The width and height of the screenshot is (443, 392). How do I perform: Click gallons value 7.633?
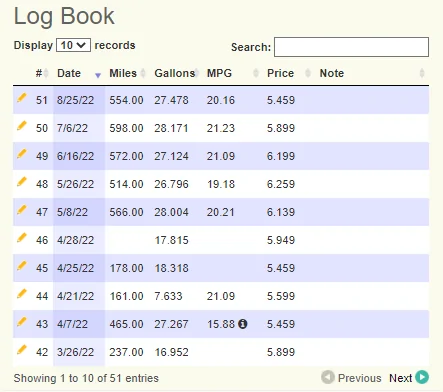pos(168,296)
